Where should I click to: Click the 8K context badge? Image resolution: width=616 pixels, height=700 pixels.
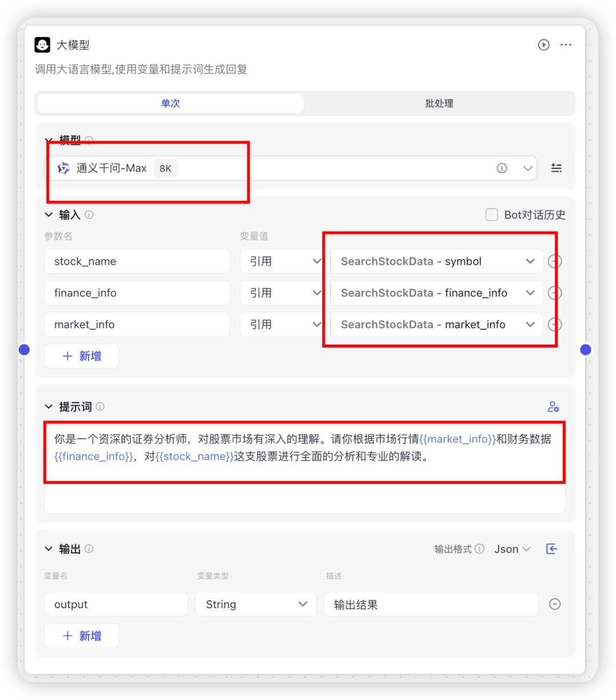[165, 168]
